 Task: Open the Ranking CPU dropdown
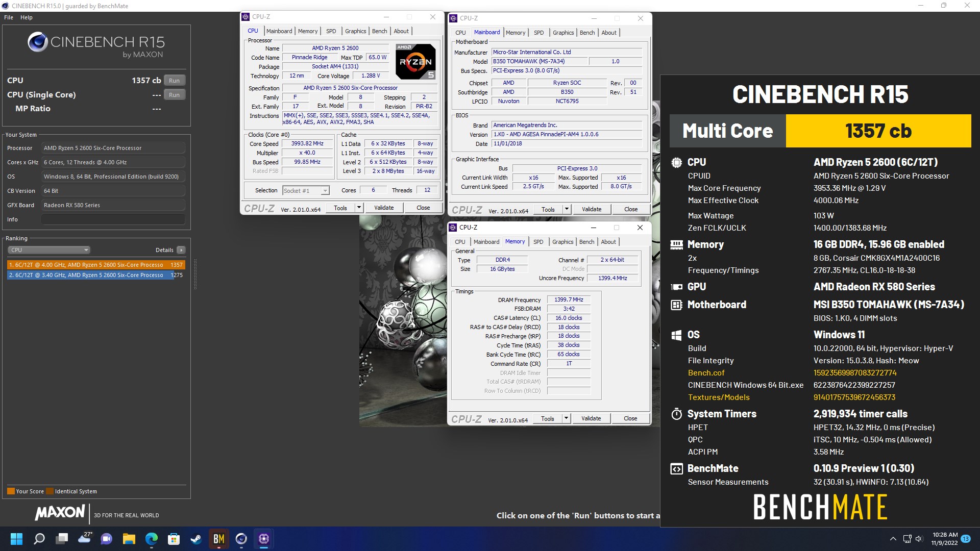coord(49,250)
